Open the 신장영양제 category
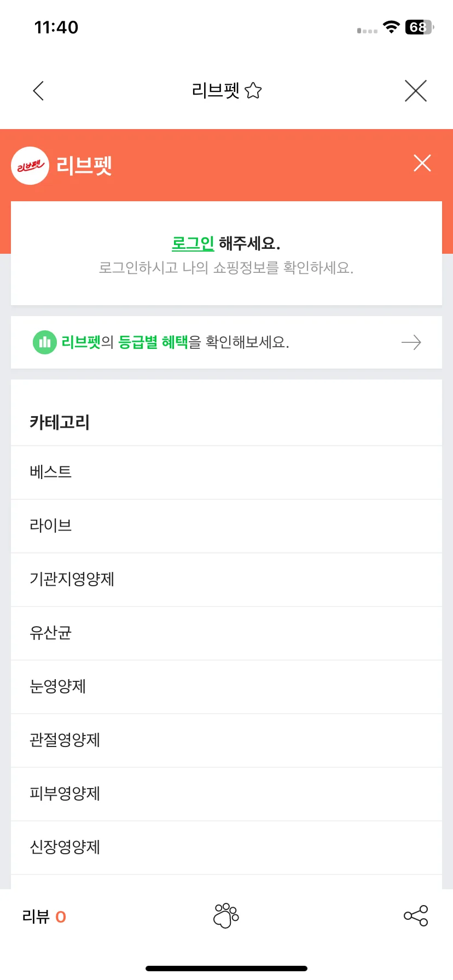453x980 pixels. point(226,848)
